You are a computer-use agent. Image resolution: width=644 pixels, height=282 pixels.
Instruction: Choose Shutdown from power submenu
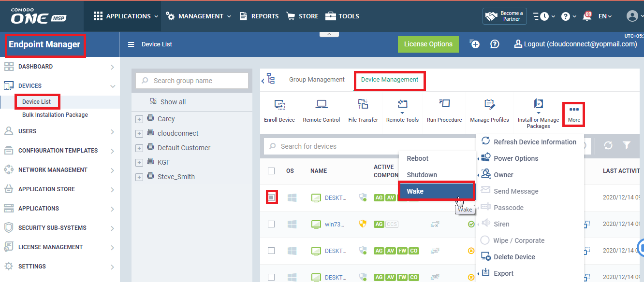(x=437, y=175)
